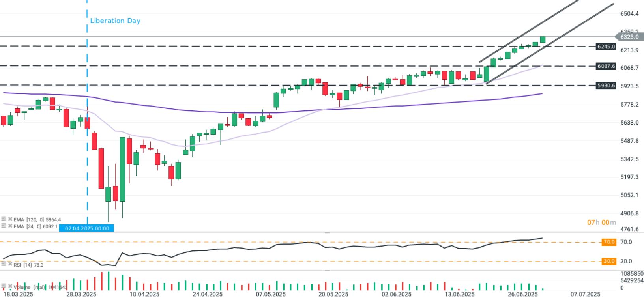Open settings icon for Volume indicator
Screen dimensions: 644x299
4,286
